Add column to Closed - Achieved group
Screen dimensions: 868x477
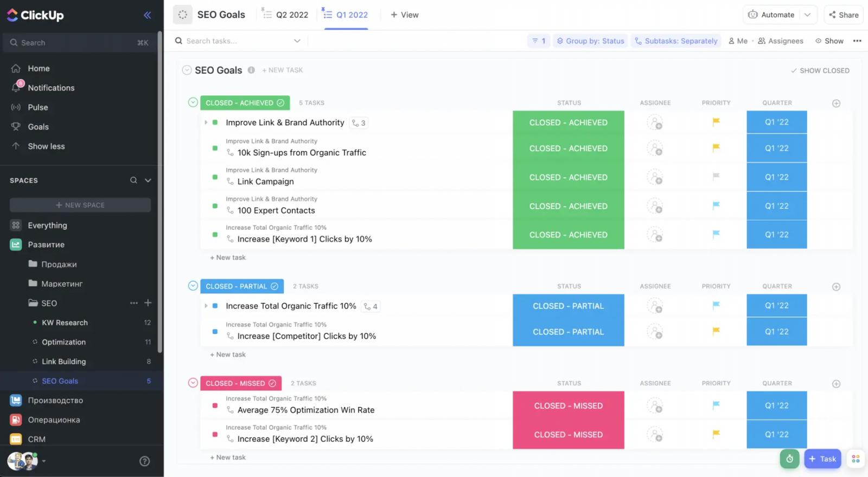pyautogui.click(x=836, y=103)
